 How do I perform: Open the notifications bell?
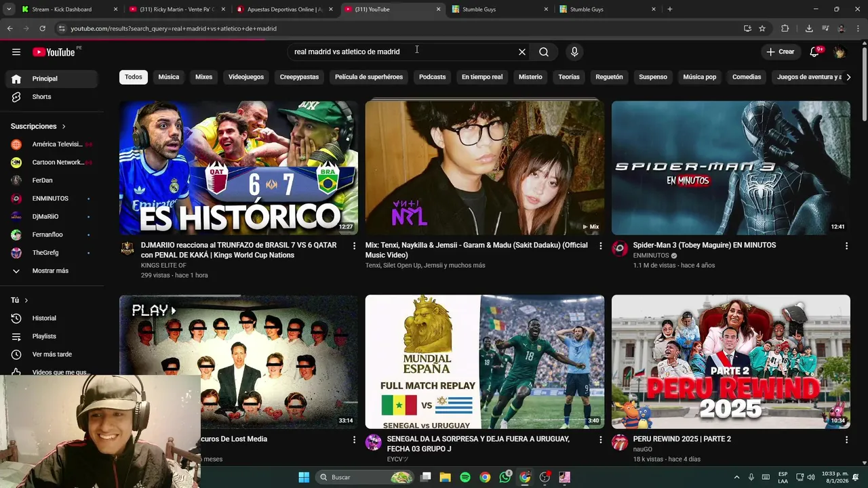click(814, 52)
